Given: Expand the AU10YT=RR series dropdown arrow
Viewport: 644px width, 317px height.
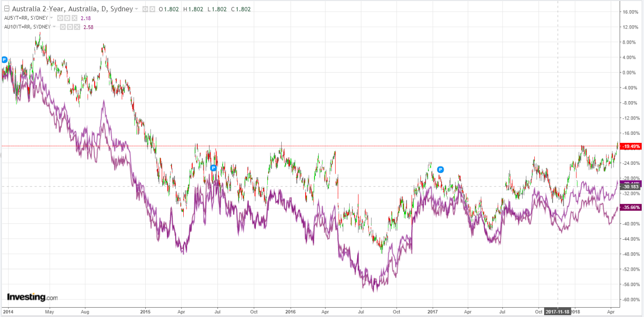Looking at the screenshot, I should click(x=54, y=27).
